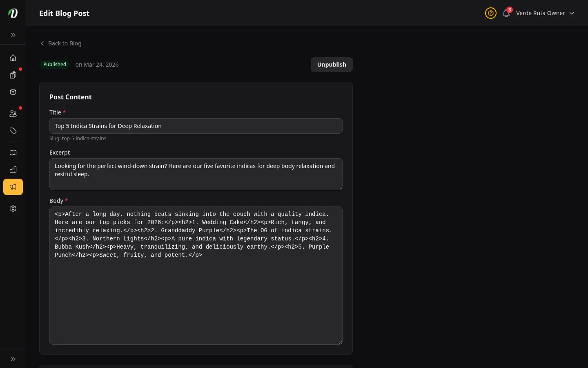Click the app logo in top-left corner
This screenshot has height=368, width=588.
coord(13,13)
